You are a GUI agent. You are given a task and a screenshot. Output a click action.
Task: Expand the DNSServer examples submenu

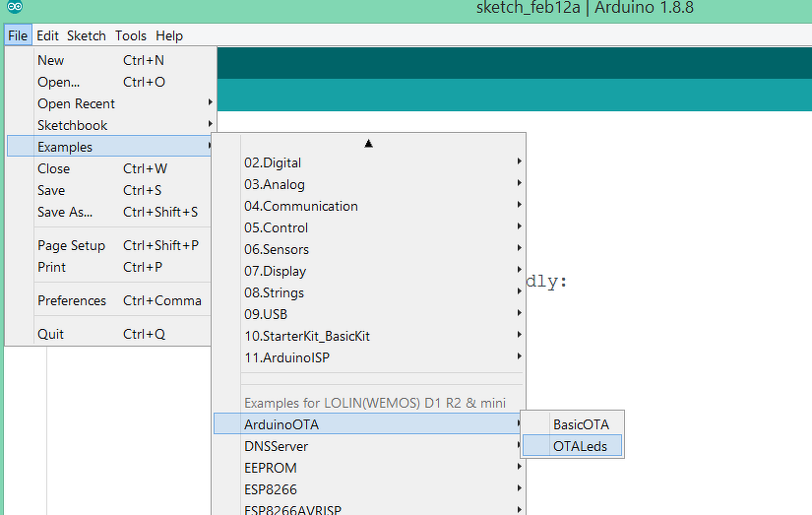277,446
